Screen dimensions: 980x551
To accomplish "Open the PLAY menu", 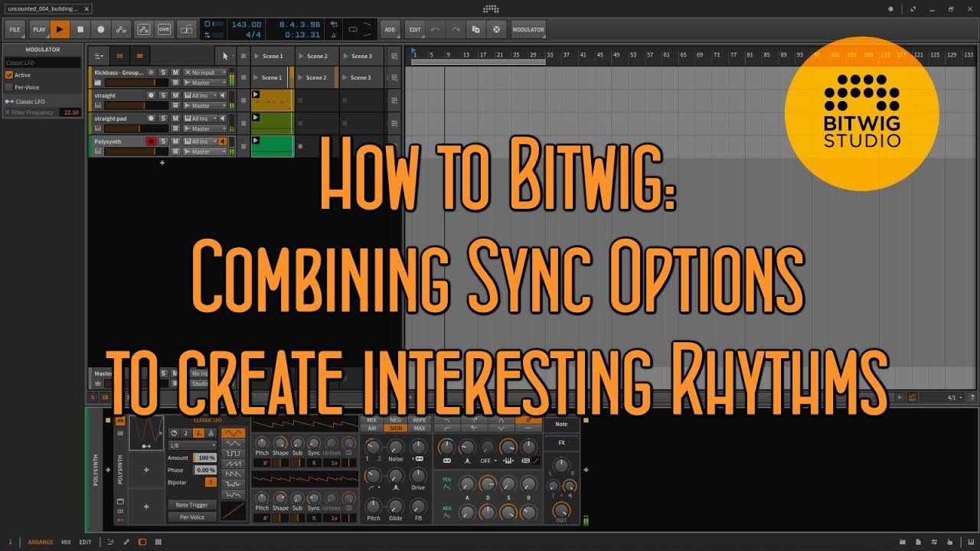I will [39, 29].
